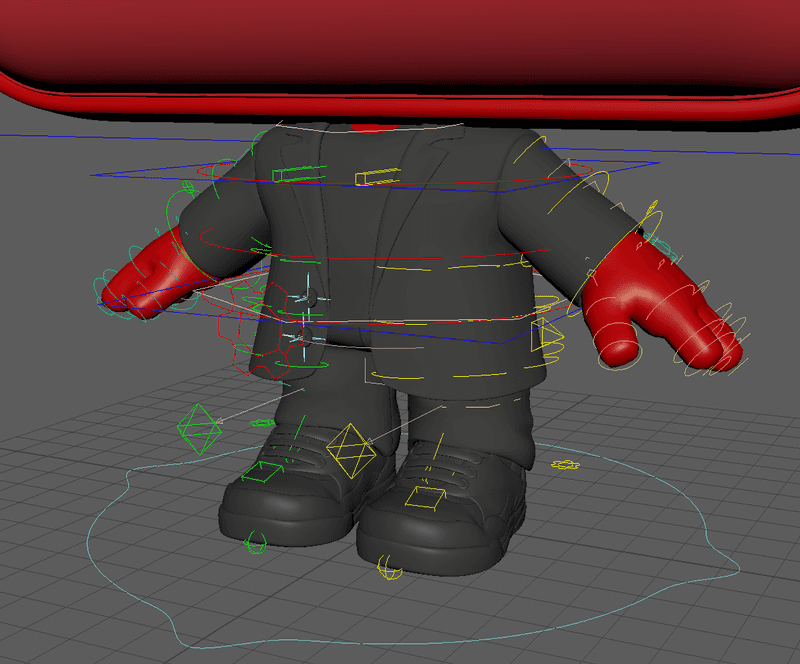Image resolution: width=800 pixels, height=664 pixels.
Task: Select the yellow rectangular chest control
Action: click(x=377, y=178)
